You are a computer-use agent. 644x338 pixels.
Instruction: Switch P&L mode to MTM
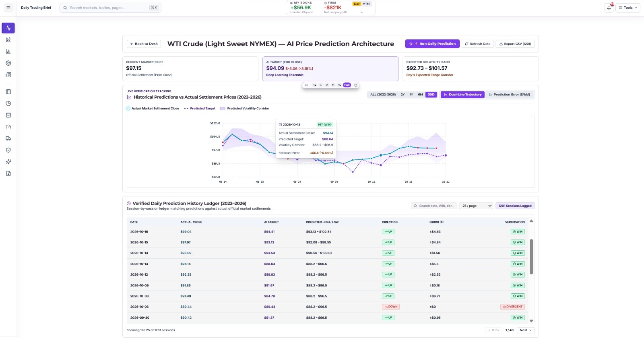[x=366, y=4]
